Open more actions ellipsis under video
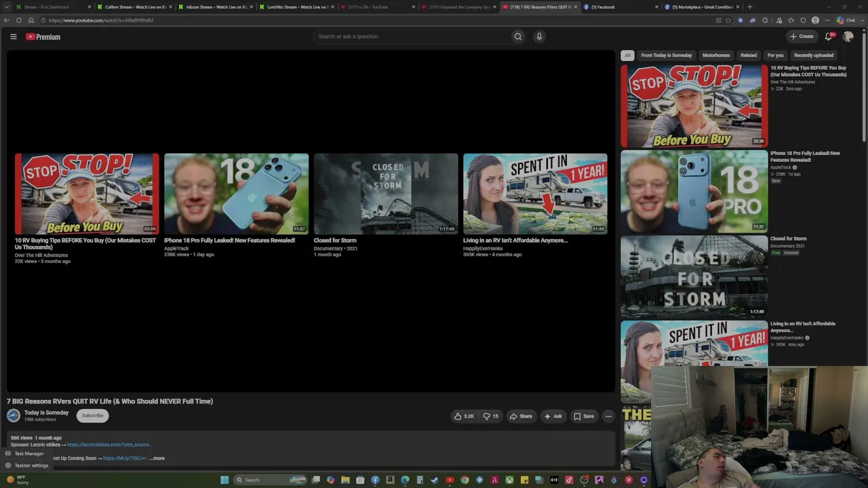 click(608, 416)
